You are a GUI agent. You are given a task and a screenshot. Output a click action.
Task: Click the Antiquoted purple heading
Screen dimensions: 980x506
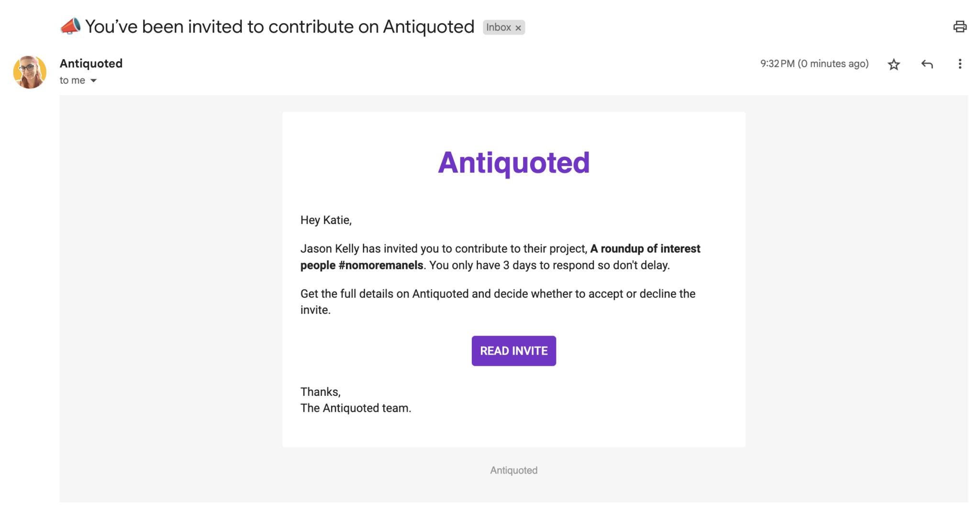pos(513,162)
